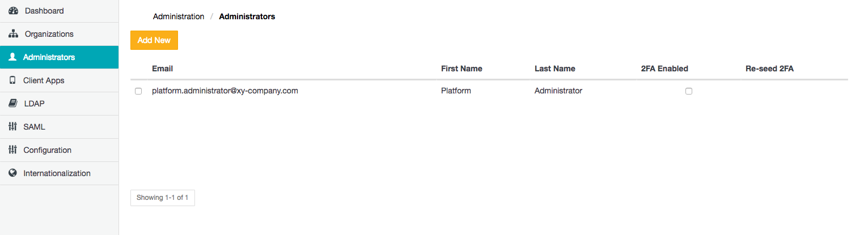
Task: Click the SAML sliders icon
Action: click(12, 127)
